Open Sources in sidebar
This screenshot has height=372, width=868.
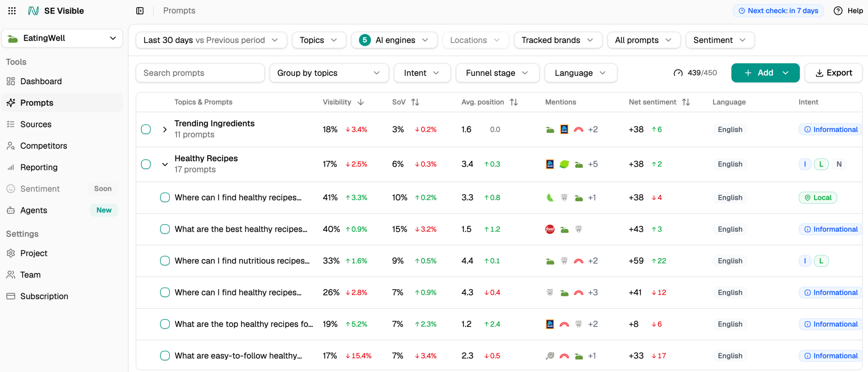62,124
